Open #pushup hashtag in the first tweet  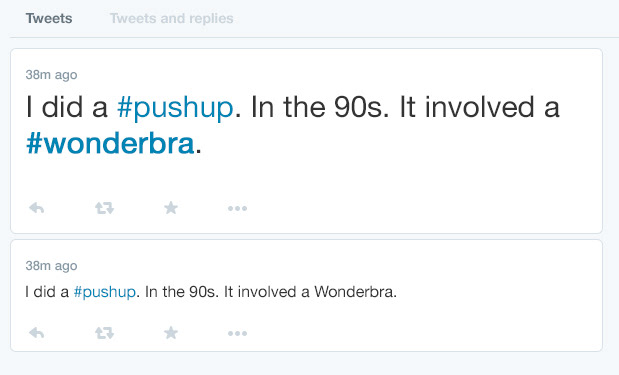point(175,107)
